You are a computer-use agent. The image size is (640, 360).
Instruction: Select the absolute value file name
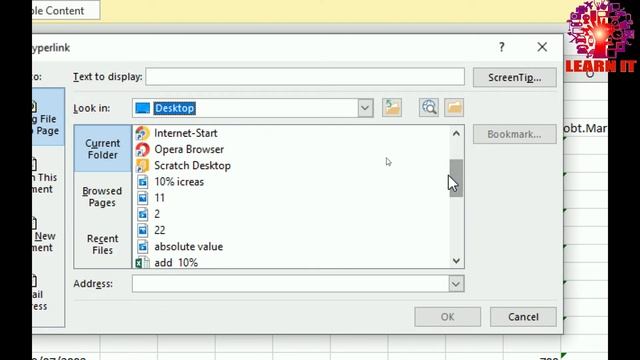pos(189,247)
